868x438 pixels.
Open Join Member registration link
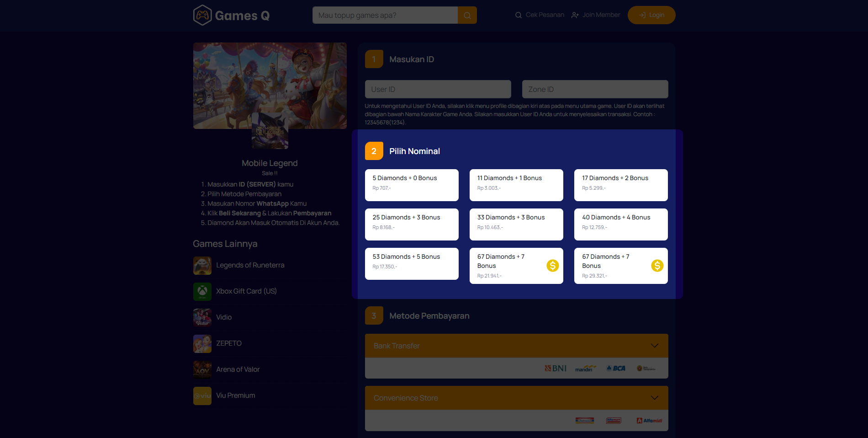point(596,15)
